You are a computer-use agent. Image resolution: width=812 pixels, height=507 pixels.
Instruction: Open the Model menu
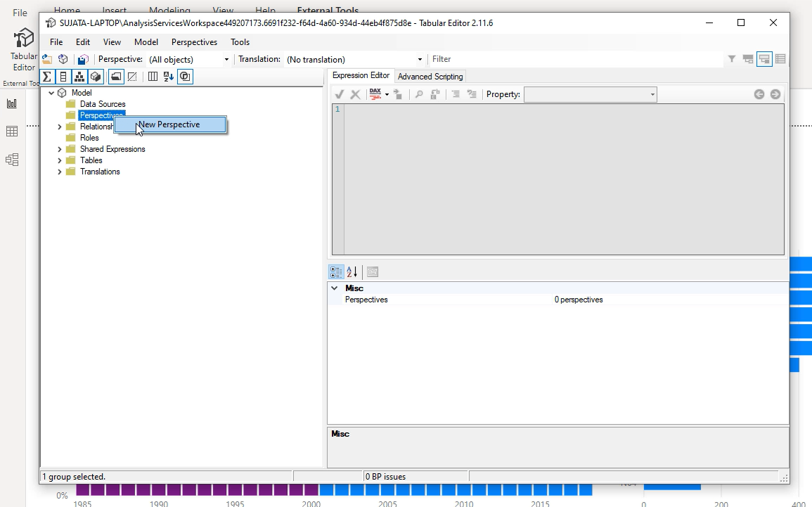146,42
